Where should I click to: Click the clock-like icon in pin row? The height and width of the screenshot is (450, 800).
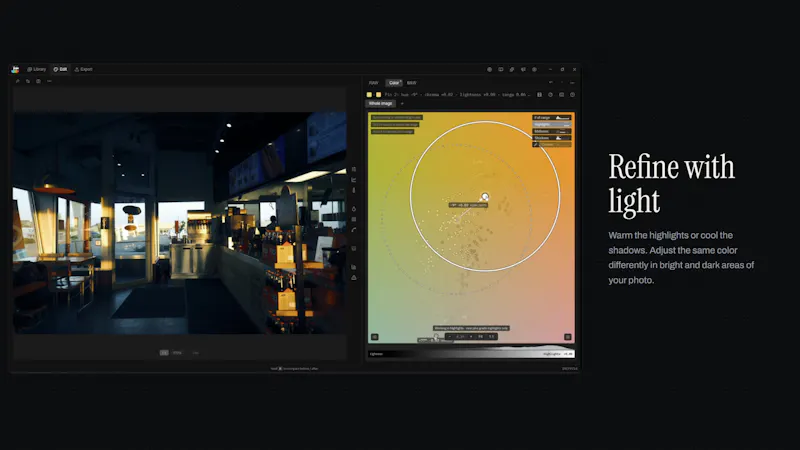click(x=551, y=95)
